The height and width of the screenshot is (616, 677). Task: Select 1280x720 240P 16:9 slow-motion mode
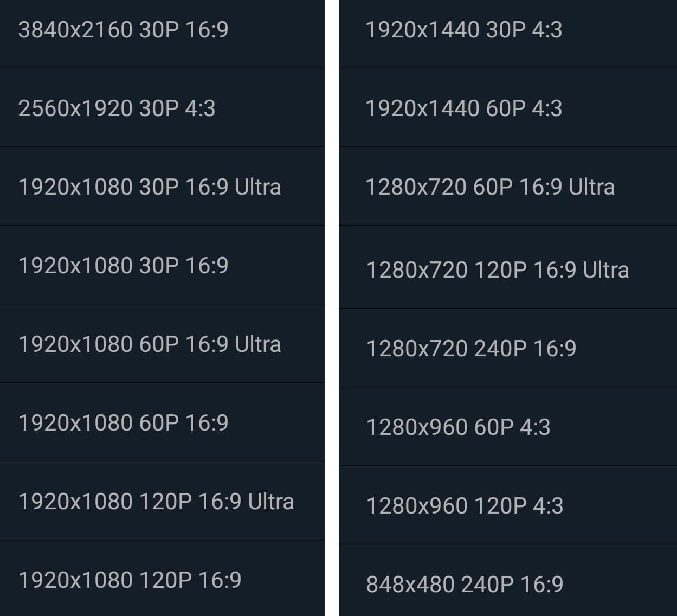(x=471, y=349)
